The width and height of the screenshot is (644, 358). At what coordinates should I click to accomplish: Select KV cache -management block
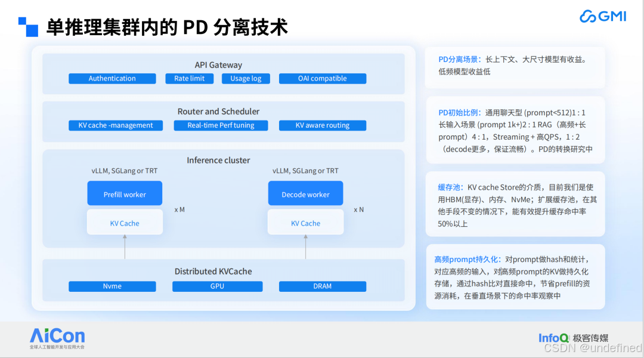pyautogui.click(x=116, y=125)
